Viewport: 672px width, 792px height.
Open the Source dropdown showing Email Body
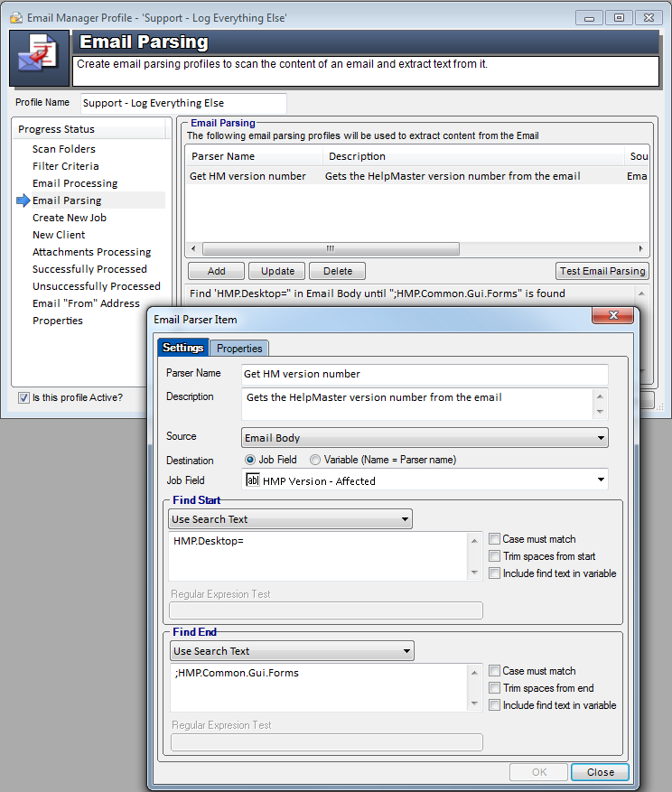tap(425, 438)
